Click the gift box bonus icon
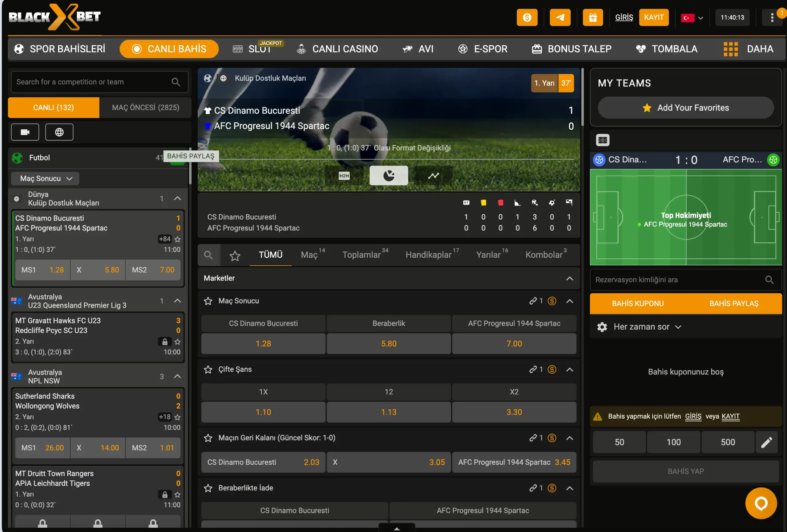 [593, 17]
